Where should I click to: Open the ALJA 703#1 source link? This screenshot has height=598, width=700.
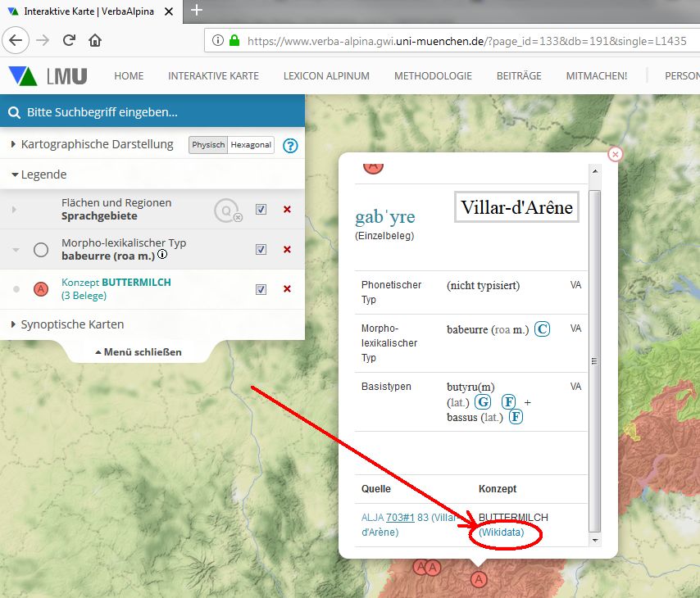pos(400,517)
